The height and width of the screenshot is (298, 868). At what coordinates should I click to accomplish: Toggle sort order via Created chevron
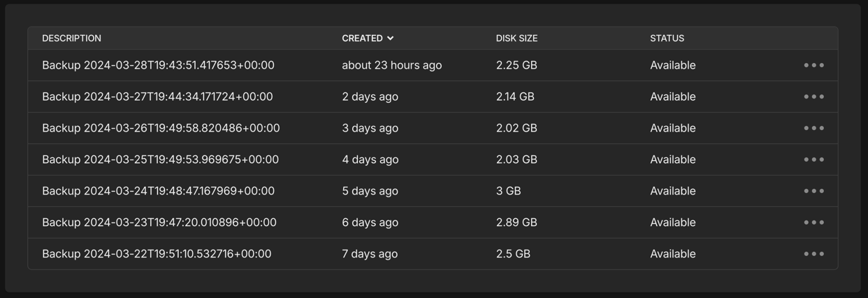[390, 38]
